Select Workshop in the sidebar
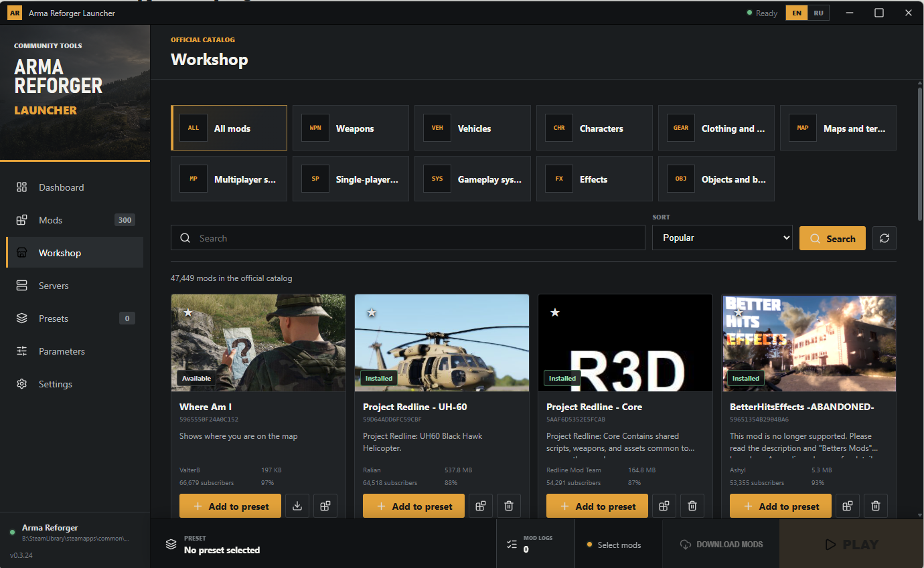 point(74,253)
